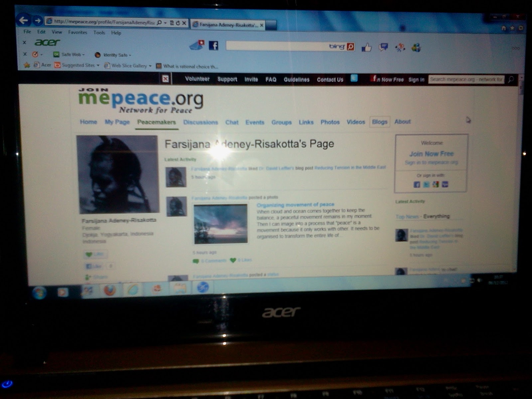Open the sunset photo thumbnail in the activity feed
The height and width of the screenshot is (399, 532).
point(221,224)
